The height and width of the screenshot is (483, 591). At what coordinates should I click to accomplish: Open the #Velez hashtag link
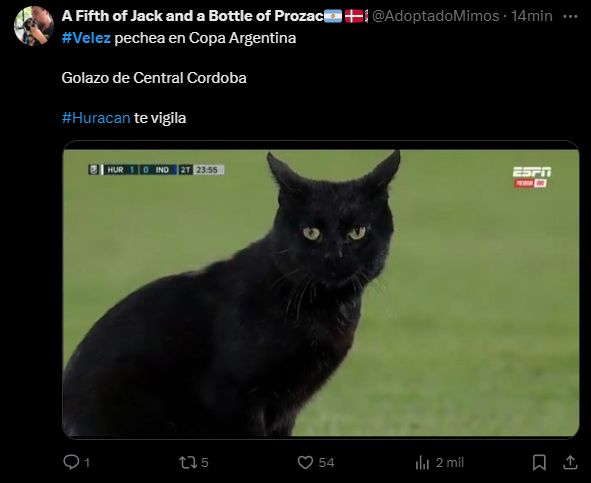pos(86,38)
